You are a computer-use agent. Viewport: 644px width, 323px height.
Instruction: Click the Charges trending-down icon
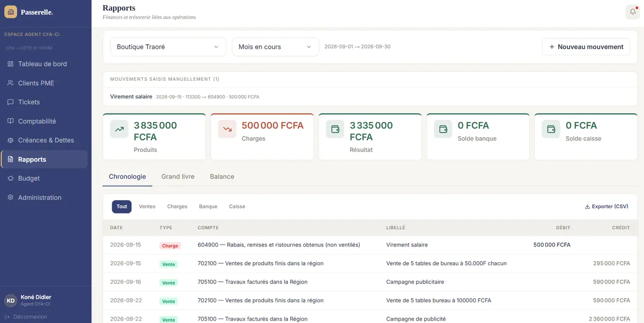[227, 129]
